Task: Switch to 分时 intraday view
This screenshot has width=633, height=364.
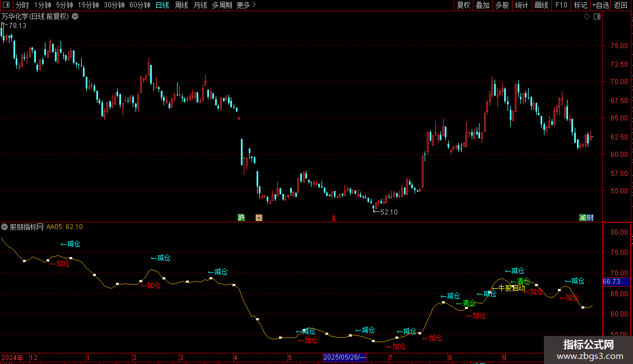Action: (x=22, y=5)
